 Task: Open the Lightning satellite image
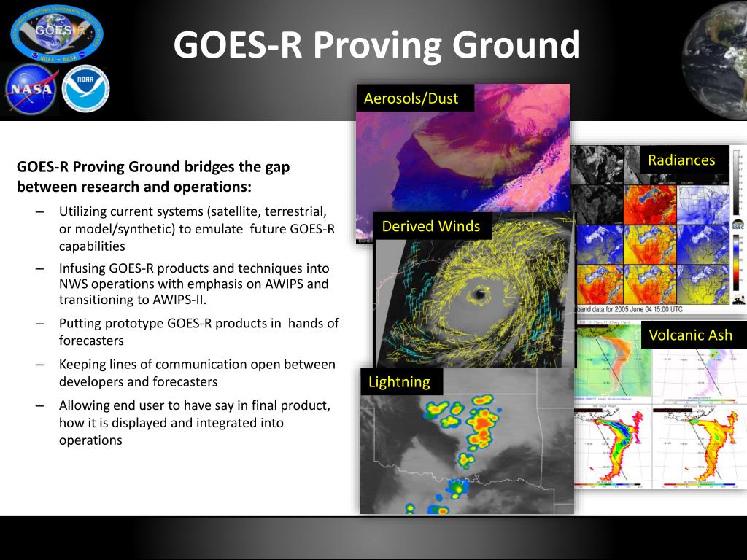point(467,441)
